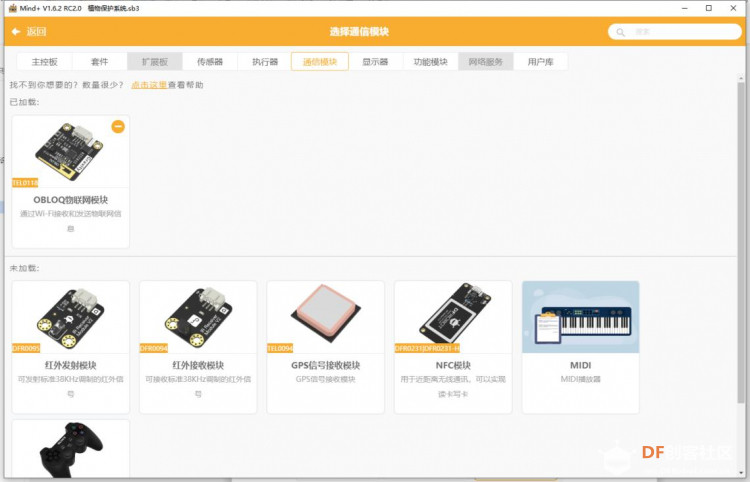Viewport: 750px width, 482px height.
Task: Switch to the 功能模块 tab
Action: coord(430,62)
